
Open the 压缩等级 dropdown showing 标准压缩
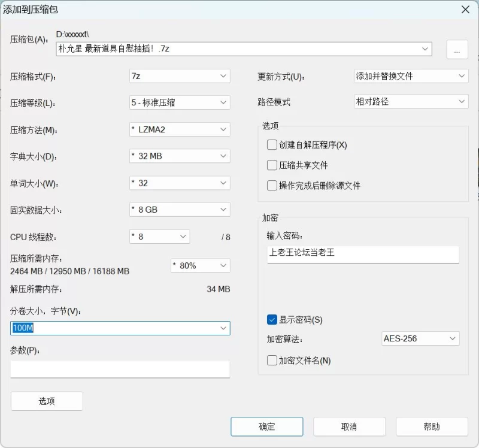click(180, 102)
